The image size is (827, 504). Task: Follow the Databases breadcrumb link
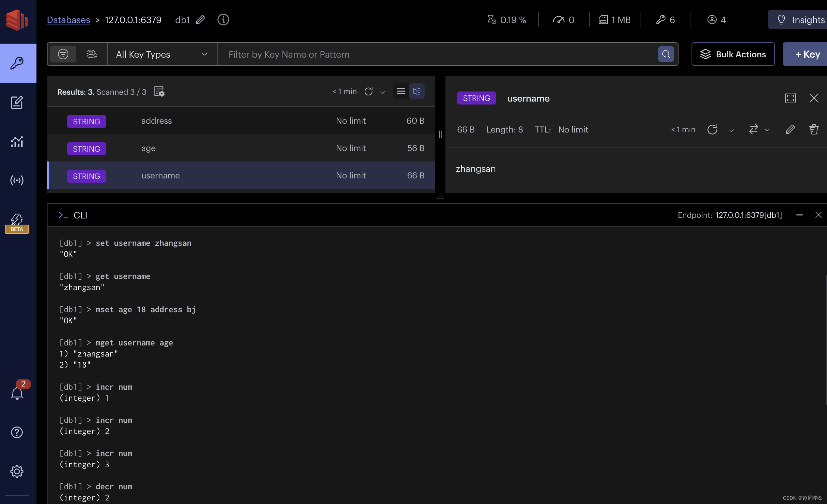coord(68,20)
